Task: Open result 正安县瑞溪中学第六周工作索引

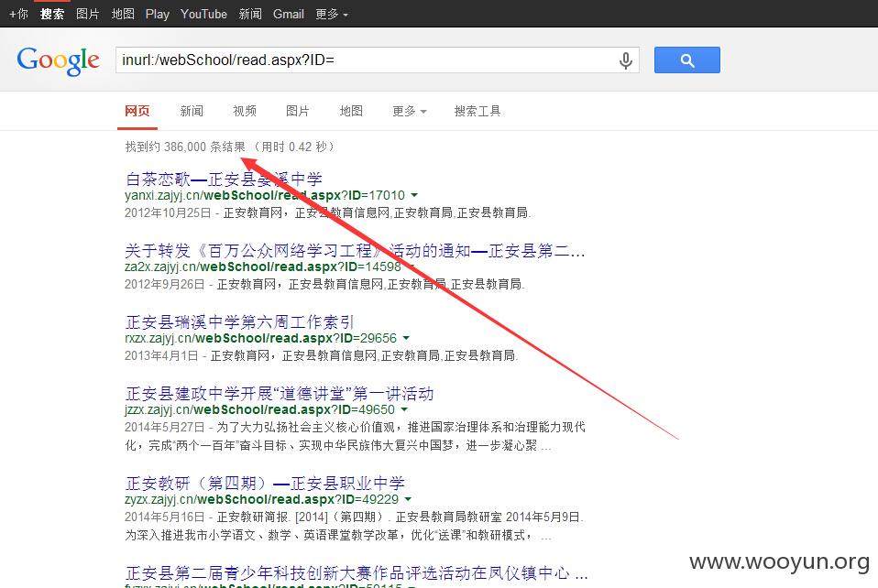Action: tap(239, 321)
